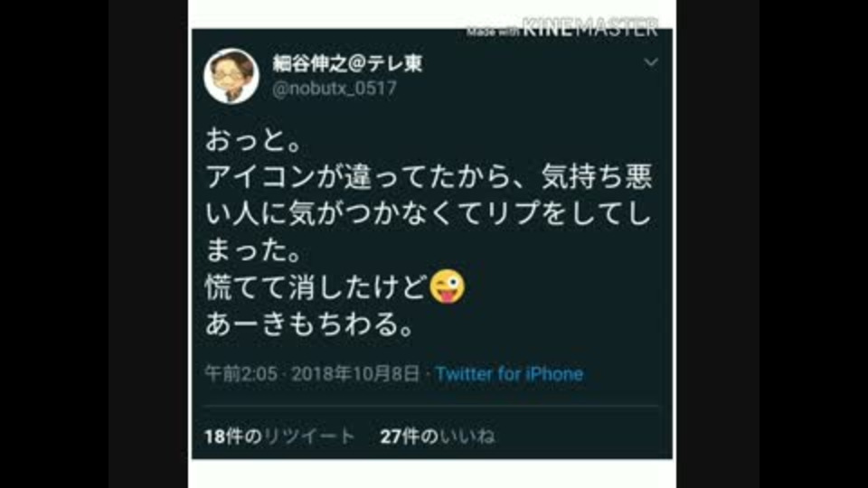The width and height of the screenshot is (868, 488).
Task: Select the short line まった。
Action: (253, 250)
